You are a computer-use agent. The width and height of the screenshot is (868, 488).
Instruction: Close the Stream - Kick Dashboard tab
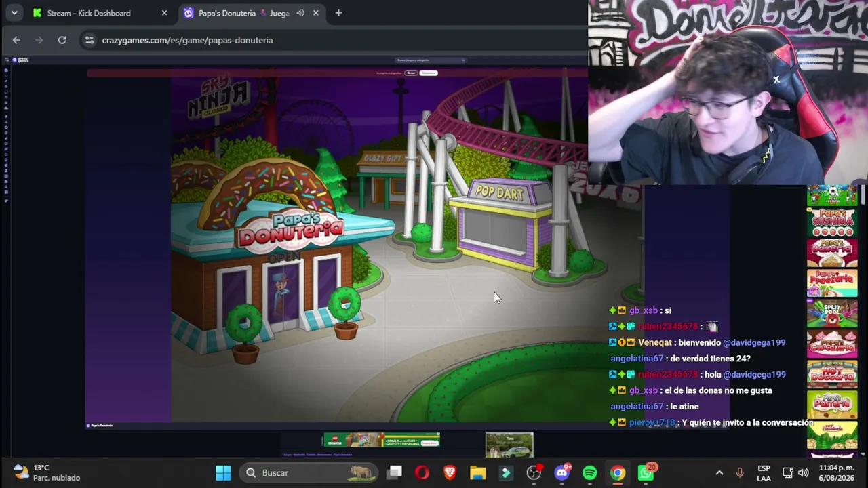[x=164, y=13]
